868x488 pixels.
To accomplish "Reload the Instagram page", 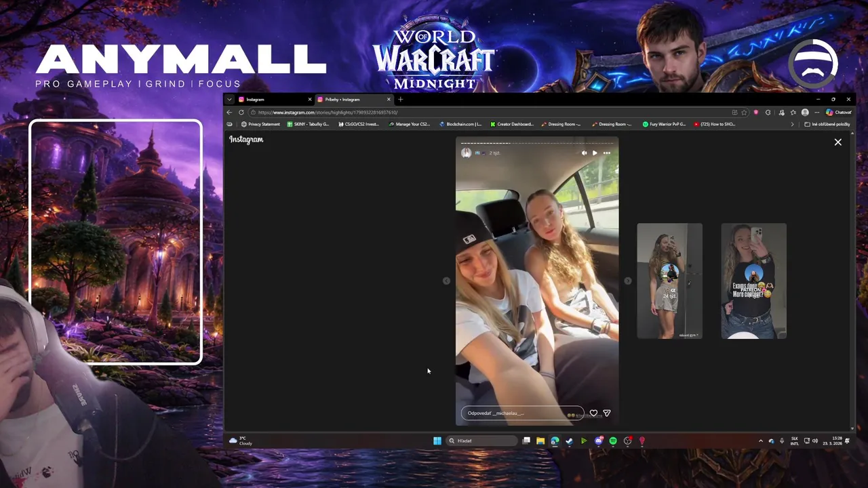I will [x=241, y=113].
